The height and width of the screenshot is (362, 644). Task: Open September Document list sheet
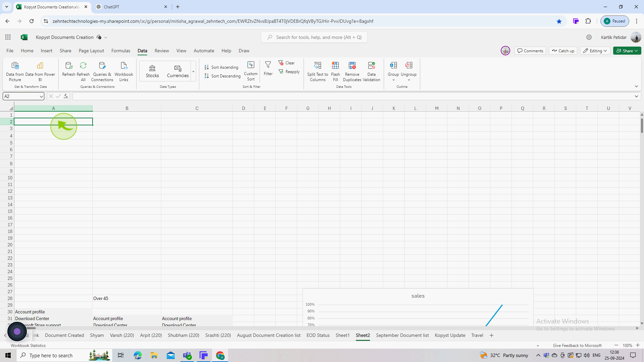coord(402,335)
